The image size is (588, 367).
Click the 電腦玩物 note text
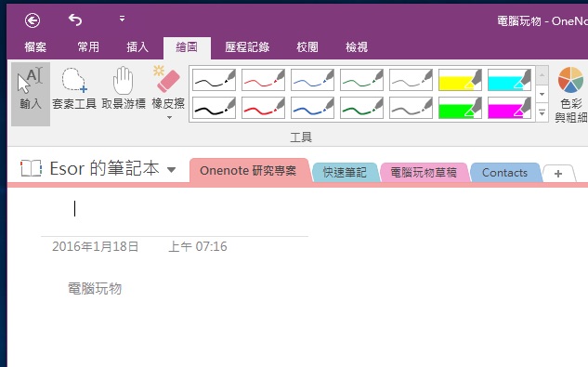coord(95,289)
